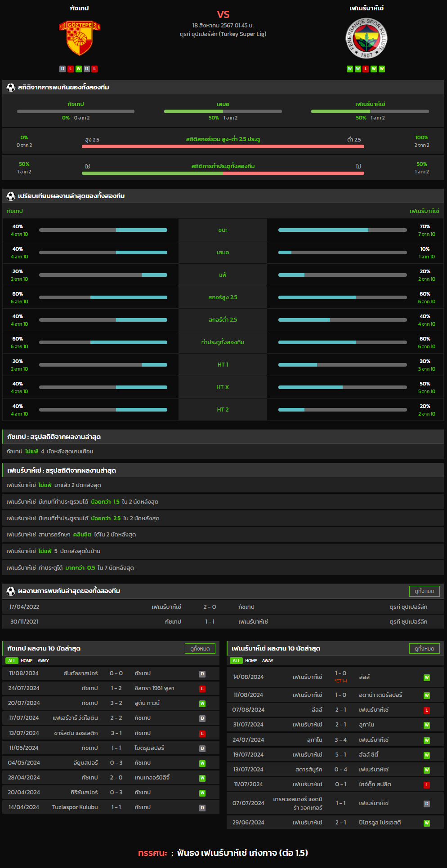
Task: Click the 5 - 1 score in Fenerbahçe's 19/07/2024 row
Action: tap(340, 755)
